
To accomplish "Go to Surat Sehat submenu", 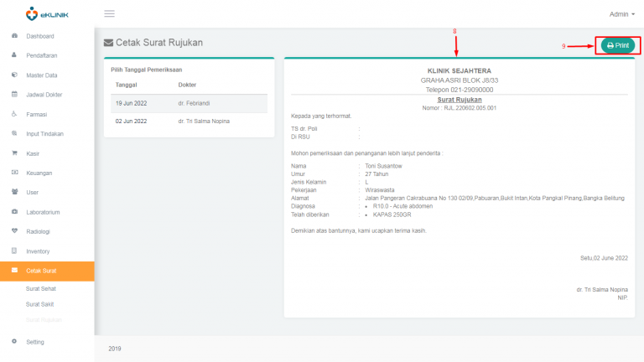I will [40, 288].
